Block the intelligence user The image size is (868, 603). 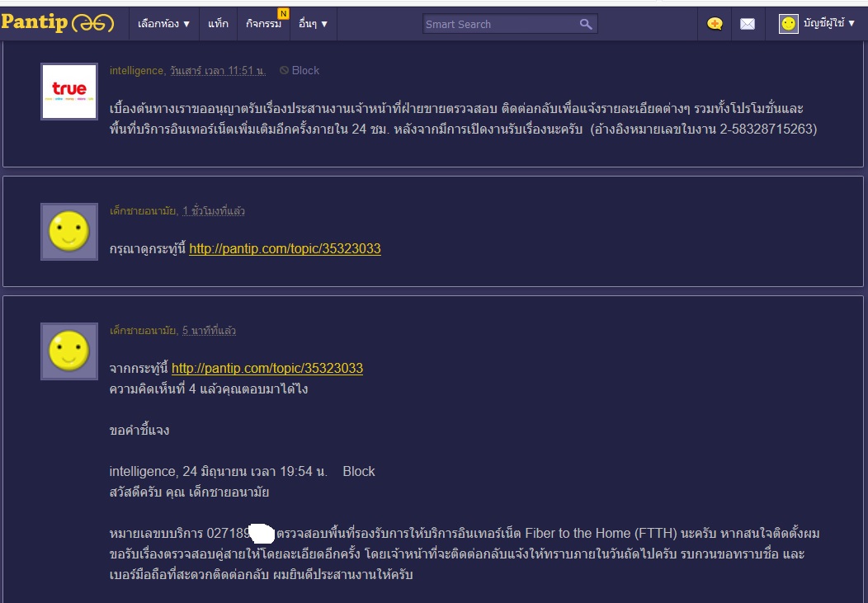(x=305, y=70)
